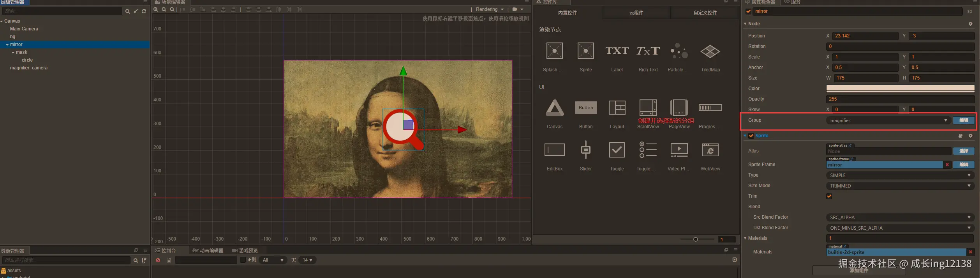Collapse the mask node in hierarchy
The width and height of the screenshot is (980, 278).
pyautogui.click(x=13, y=53)
